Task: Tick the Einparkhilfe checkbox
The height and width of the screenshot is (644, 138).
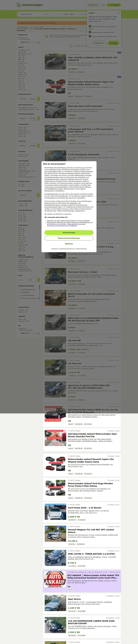Action: pyautogui.click(x=19, y=292)
